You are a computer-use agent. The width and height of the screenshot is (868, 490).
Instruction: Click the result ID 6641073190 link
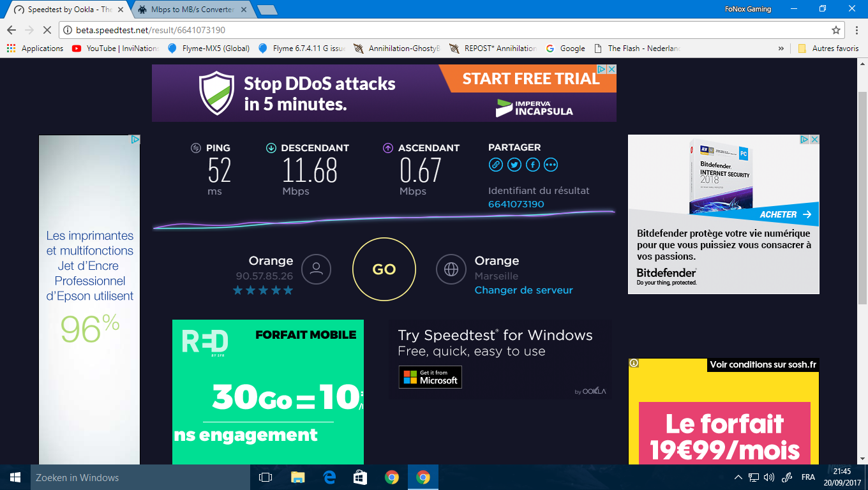pyautogui.click(x=516, y=204)
